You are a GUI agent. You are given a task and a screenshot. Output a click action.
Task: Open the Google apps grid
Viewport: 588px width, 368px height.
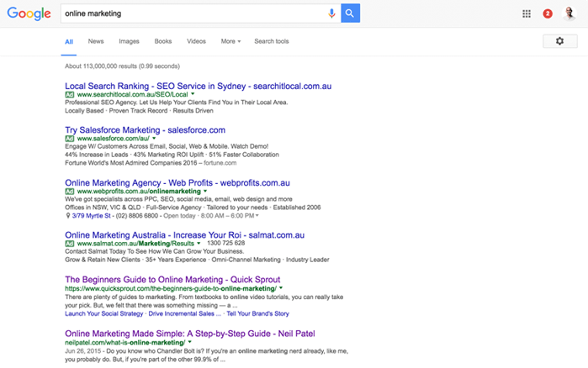(527, 13)
